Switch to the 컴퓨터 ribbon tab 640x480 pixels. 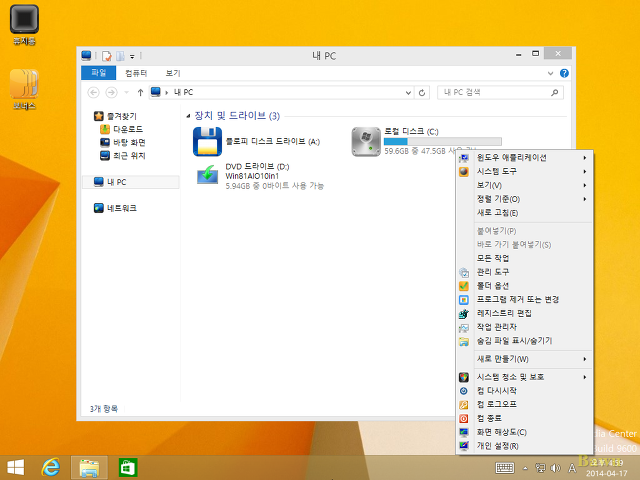click(x=136, y=73)
